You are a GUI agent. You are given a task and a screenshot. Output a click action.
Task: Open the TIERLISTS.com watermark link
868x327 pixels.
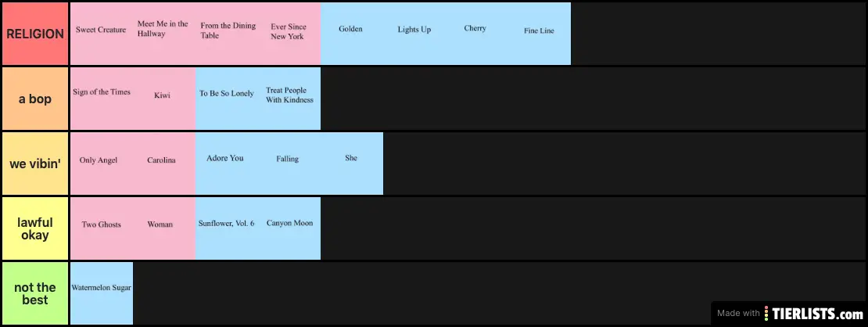[x=790, y=313]
